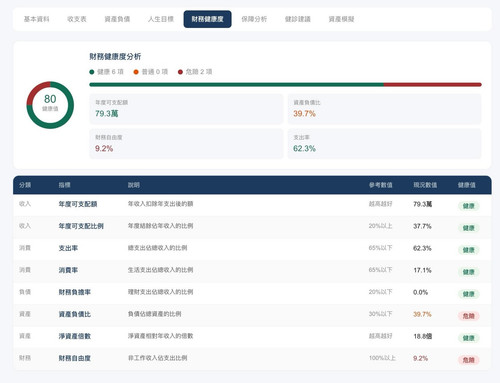Click the 100%以上 reference value
Image resolution: width=500 pixels, height=383 pixels.
click(x=382, y=358)
